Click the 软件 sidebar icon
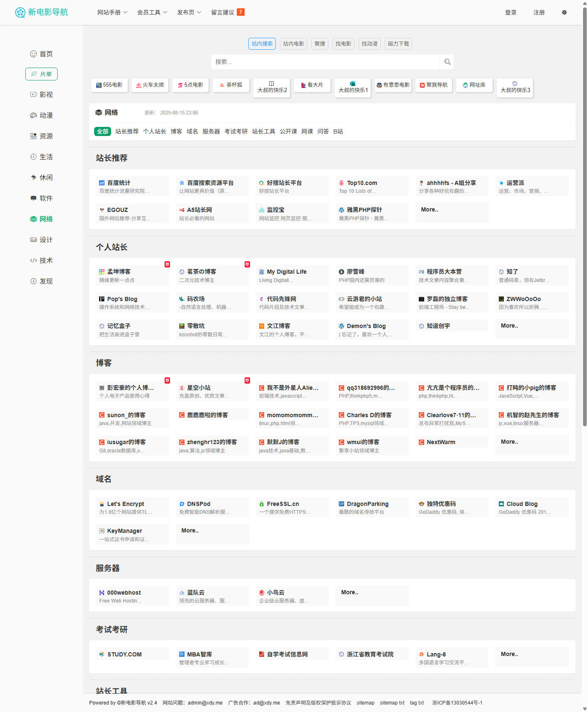 pos(34,198)
